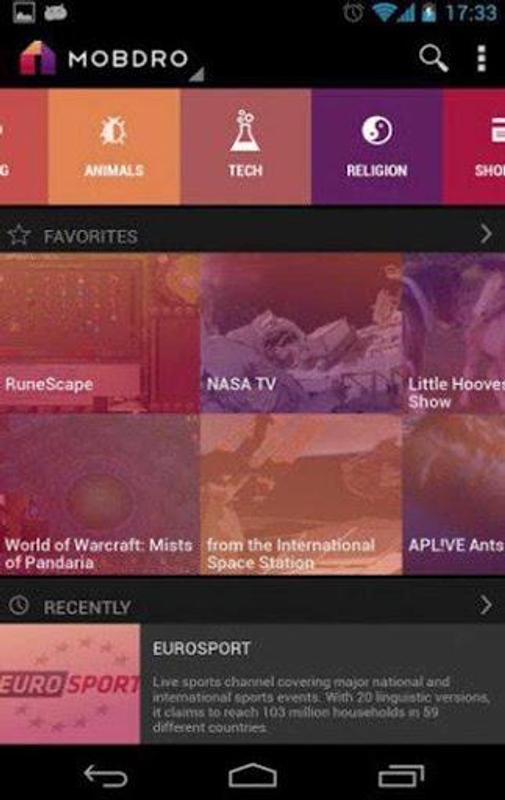
Task: Open World of Warcraft: Mists of Pandaria
Action: (x=99, y=494)
